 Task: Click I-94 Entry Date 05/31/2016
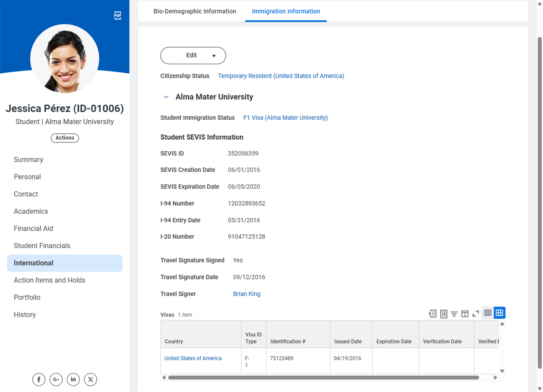point(244,220)
